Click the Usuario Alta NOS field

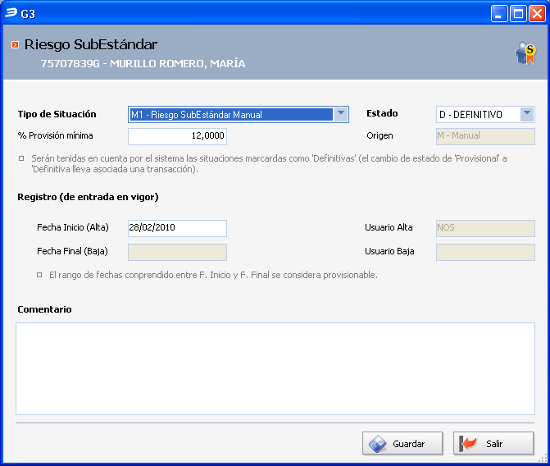click(x=485, y=228)
